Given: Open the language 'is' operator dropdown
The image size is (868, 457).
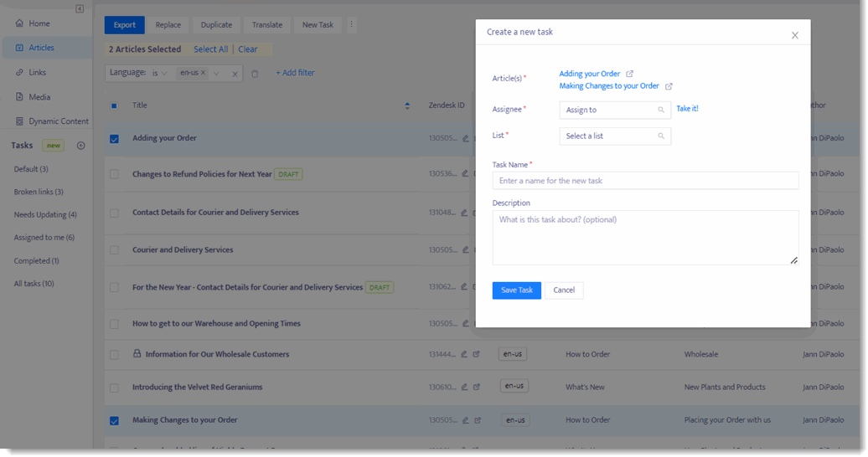Looking at the screenshot, I should pyautogui.click(x=160, y=73).
